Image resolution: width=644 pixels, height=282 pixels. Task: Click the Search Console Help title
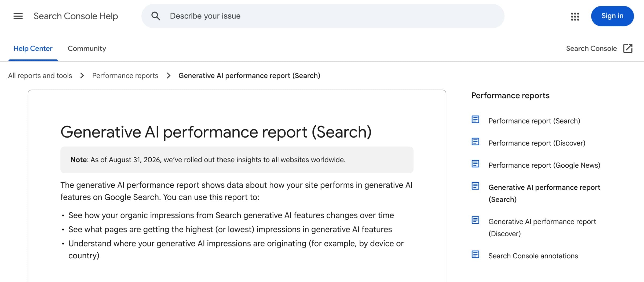click(x=76, y=16)
